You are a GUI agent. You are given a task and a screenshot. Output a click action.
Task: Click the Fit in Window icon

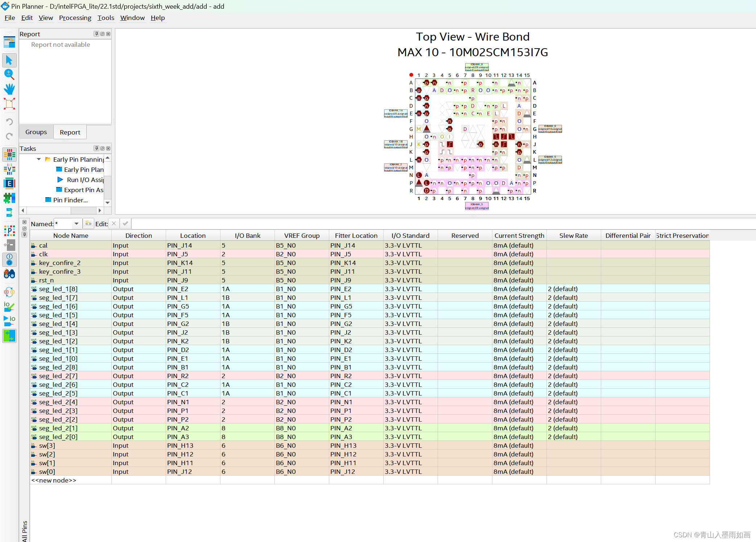(x=9, y=104)
